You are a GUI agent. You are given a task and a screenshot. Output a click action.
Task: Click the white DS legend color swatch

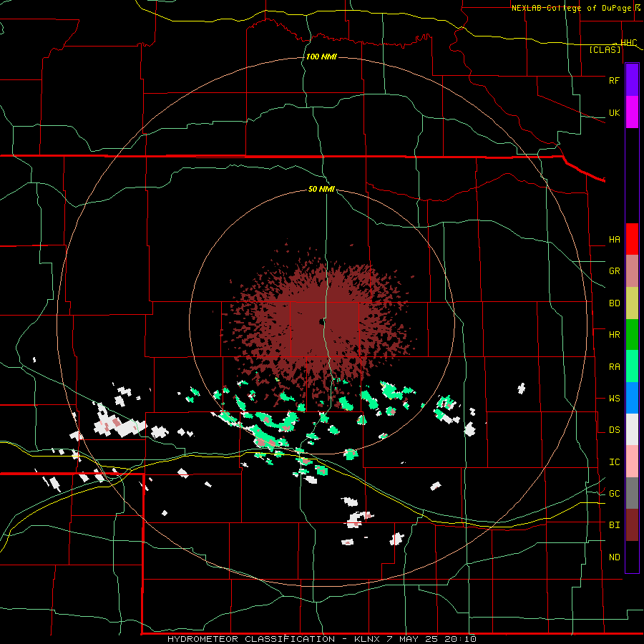click(x=632, y=429)
